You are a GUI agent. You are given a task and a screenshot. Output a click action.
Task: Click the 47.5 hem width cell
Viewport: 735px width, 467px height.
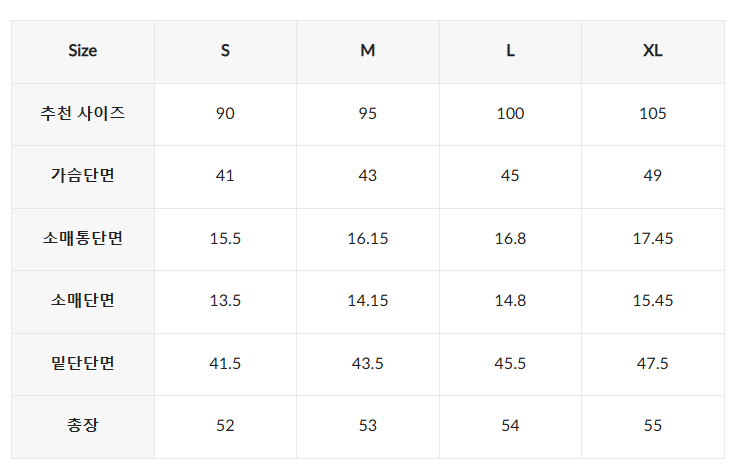tap(653, 364)
